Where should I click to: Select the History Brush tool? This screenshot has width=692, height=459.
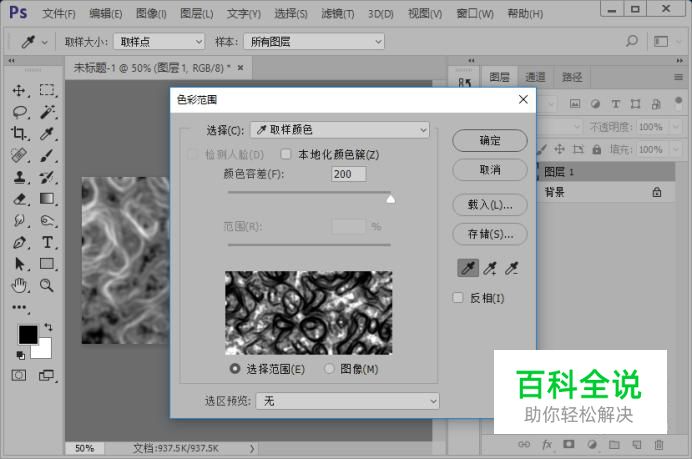pos(47,177)
